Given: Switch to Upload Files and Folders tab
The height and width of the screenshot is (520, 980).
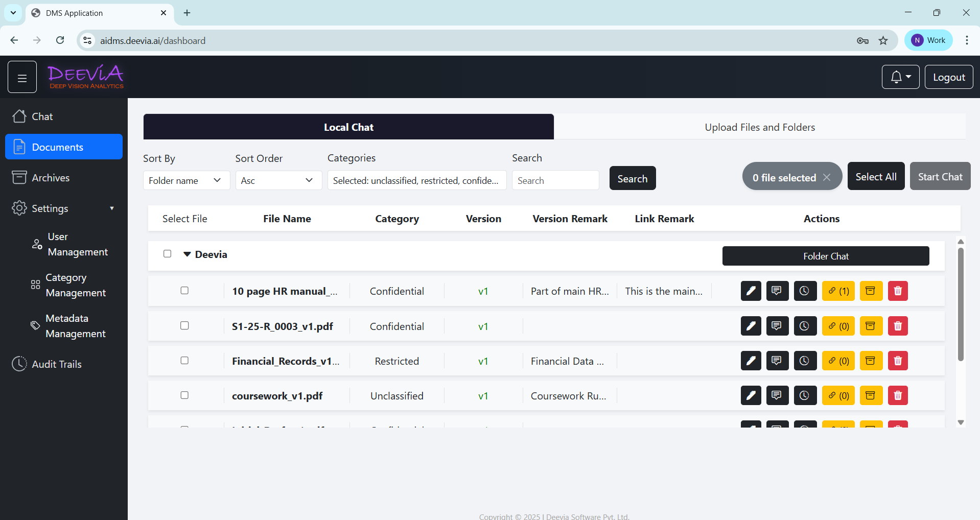Looking at the screenshot, I should [x=759, y=127].
